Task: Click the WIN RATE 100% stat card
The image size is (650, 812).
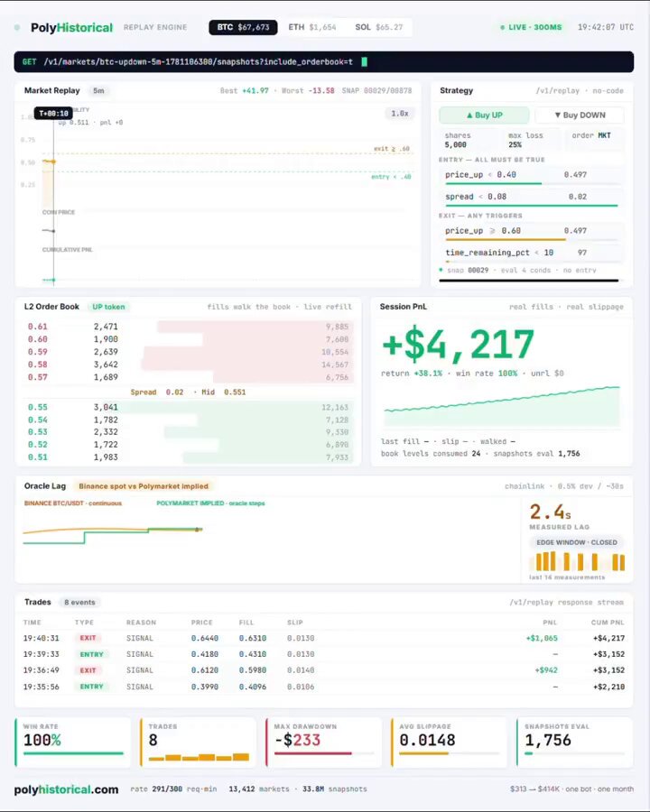Action: tap(72, 743)
